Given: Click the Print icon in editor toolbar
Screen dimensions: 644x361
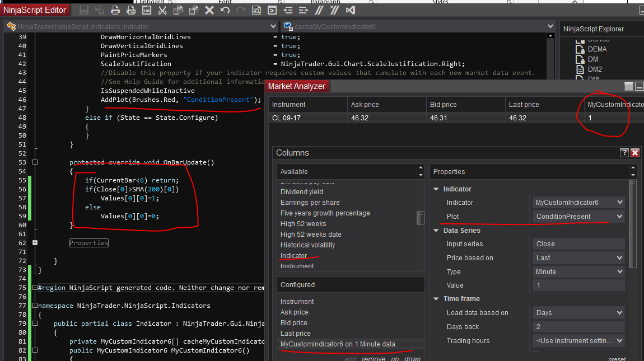Looking at the screenshot, I should [115, 10].
